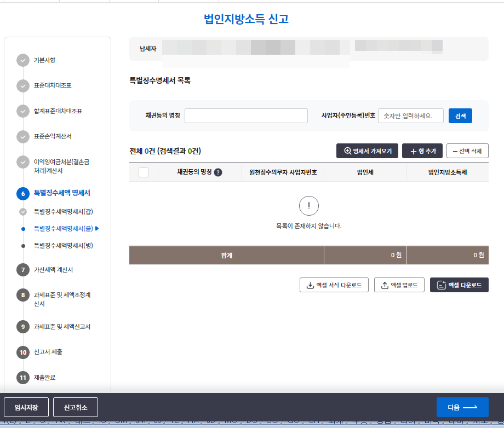This screenshot has height=428, width=504.
Task: Click the 사업자(주민등록)번호 number field
Action: click(x=411, y=115)
